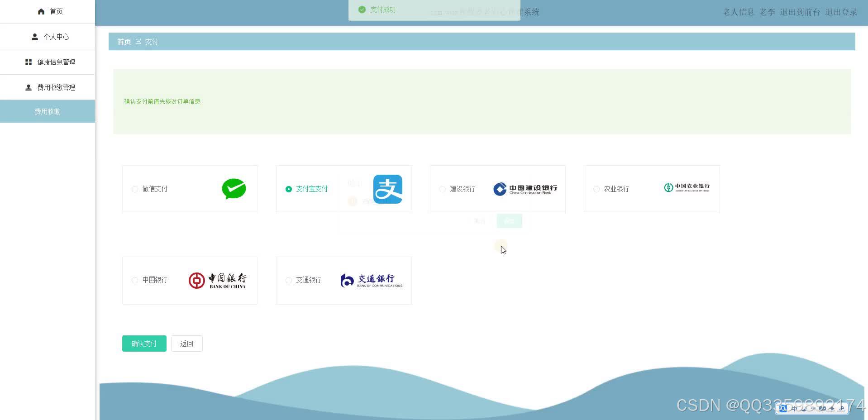
Task: Select 支付宝支付 radio button
Action: tap(289, 189)
